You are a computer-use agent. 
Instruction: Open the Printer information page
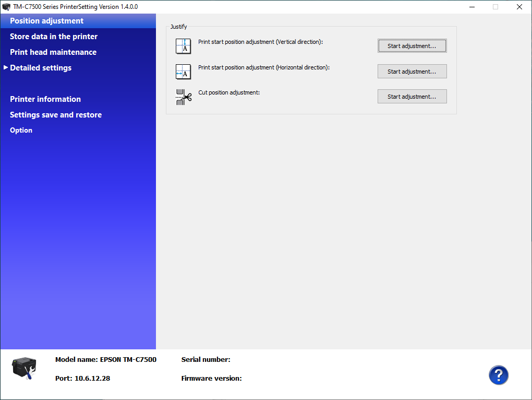coord(45,99)
